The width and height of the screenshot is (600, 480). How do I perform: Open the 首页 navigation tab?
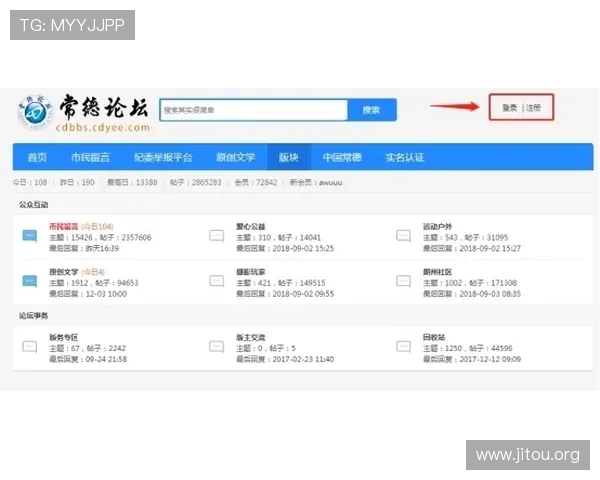37,157
